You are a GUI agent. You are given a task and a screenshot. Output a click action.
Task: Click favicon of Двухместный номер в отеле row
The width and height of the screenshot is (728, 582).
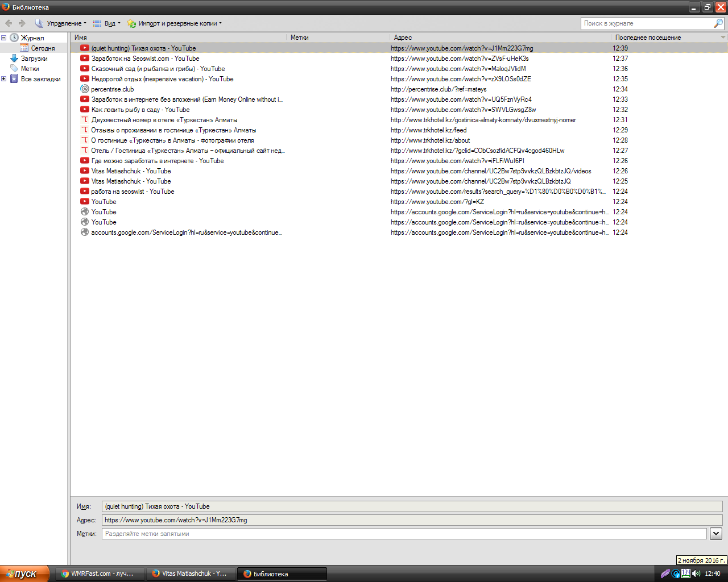[85, 120]
